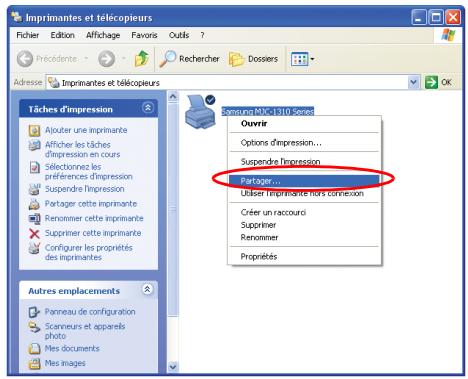Click the green OK go button

click(431, 82)
